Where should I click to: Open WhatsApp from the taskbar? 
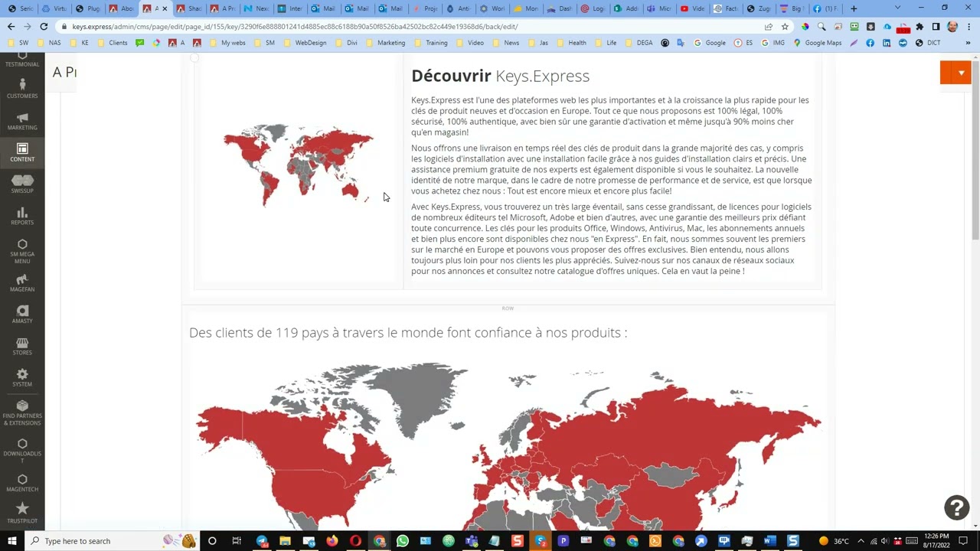pos(403,541)
